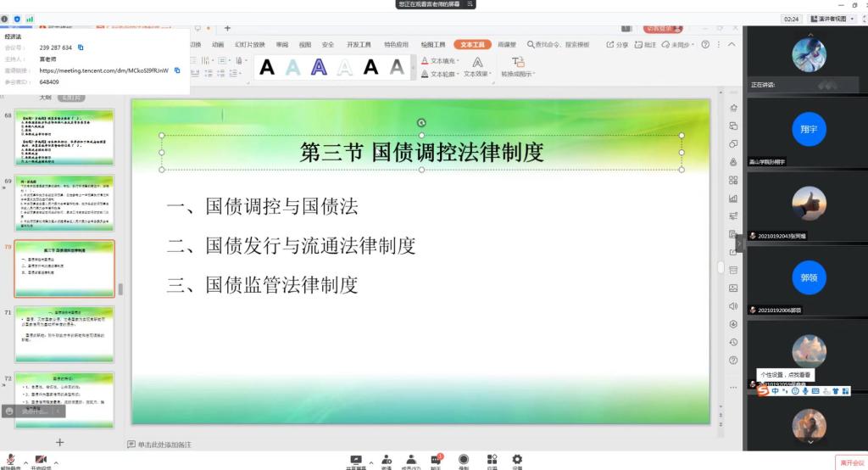868x470 pixels.
Task: Start recording with the record icon
Action: click(x=464, y=459)
